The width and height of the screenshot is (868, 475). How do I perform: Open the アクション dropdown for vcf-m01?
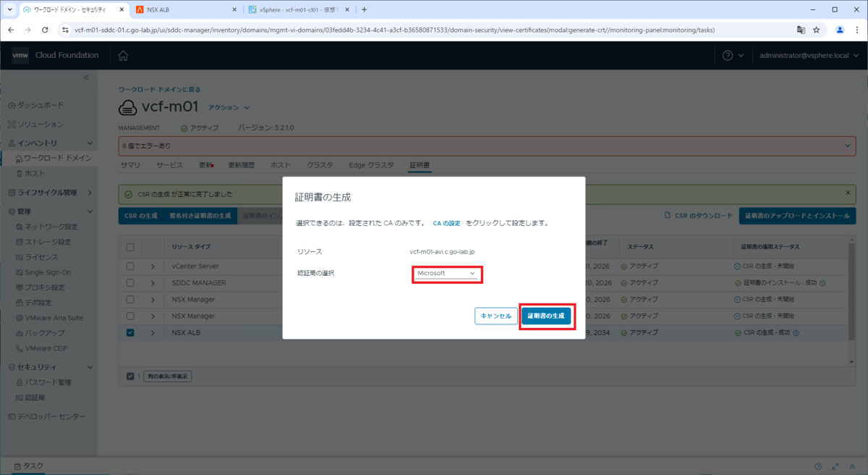pyautogui.click(x=229, y=107)
